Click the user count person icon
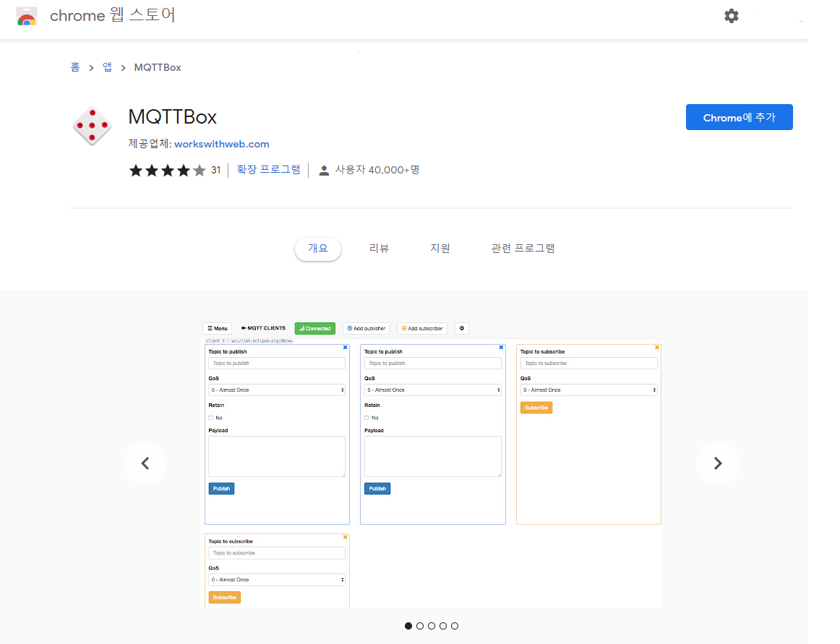Screen dimensions: 840x644 [324, 171]
